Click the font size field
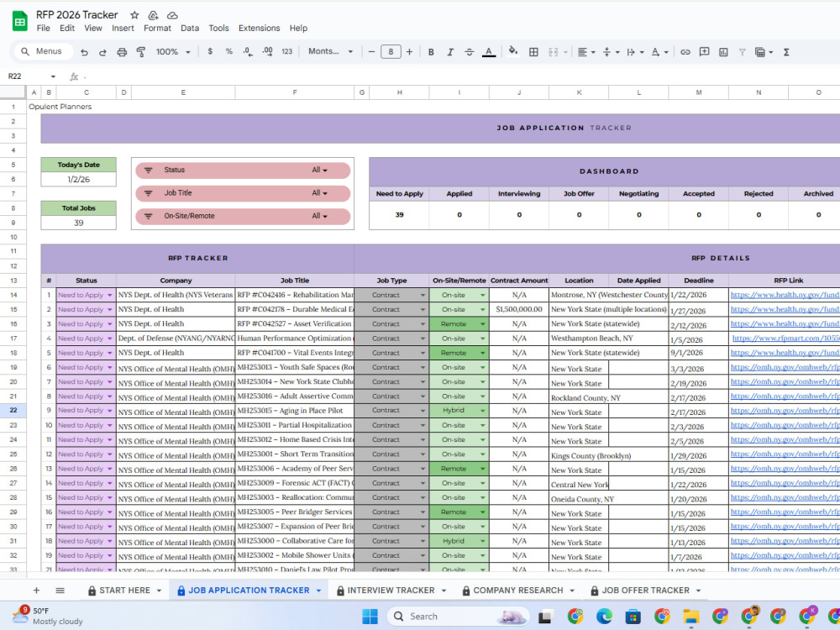840x630 pixels. 391,52
